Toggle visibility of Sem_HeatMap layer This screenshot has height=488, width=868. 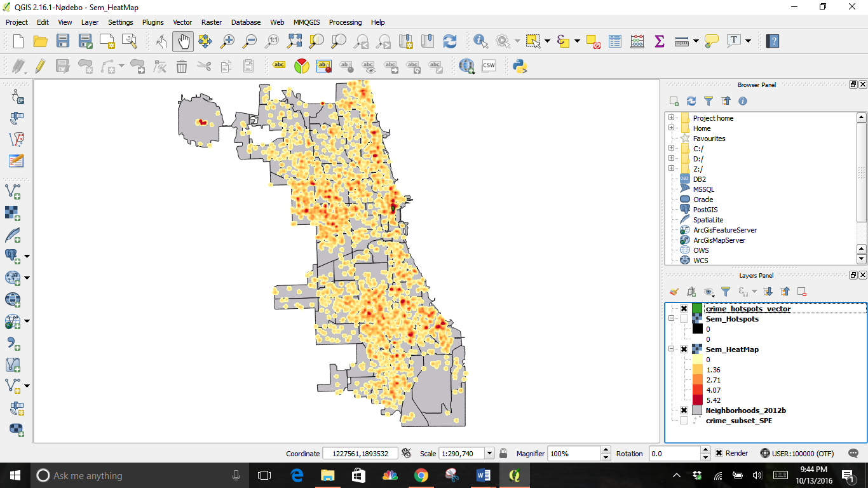(x=684, y=349)
